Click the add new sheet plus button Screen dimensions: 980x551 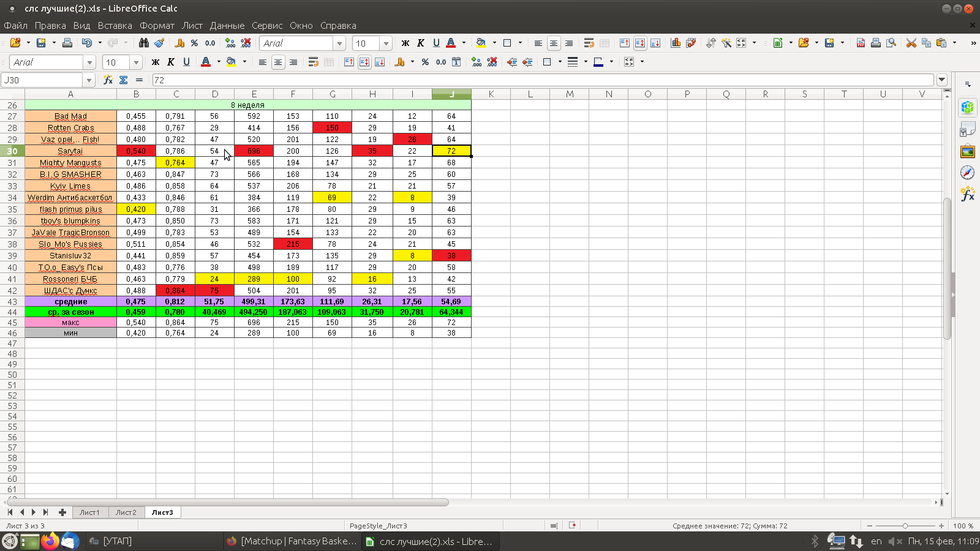pos(62,512)
